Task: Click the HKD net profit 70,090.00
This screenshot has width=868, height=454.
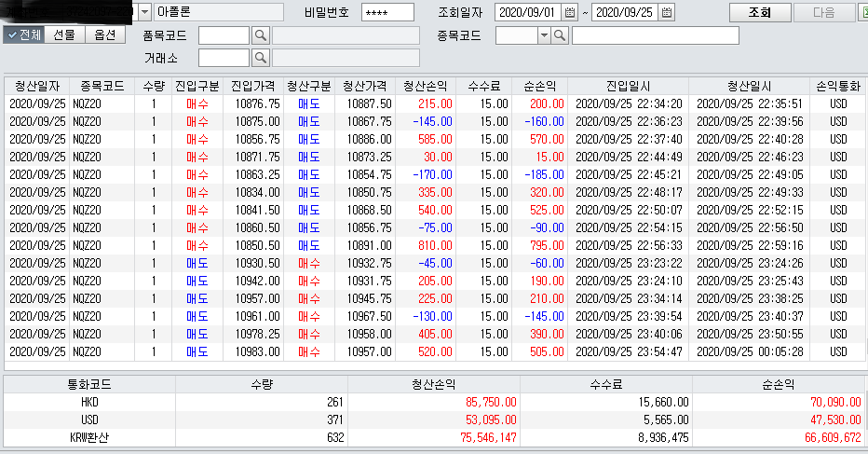Action: pyautogui.click(x=835, y=402)
